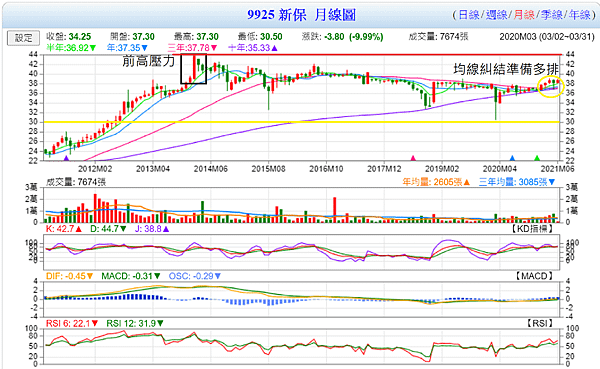
Task: Switch to 季線 quarterly chart
Action: [551, 15]
